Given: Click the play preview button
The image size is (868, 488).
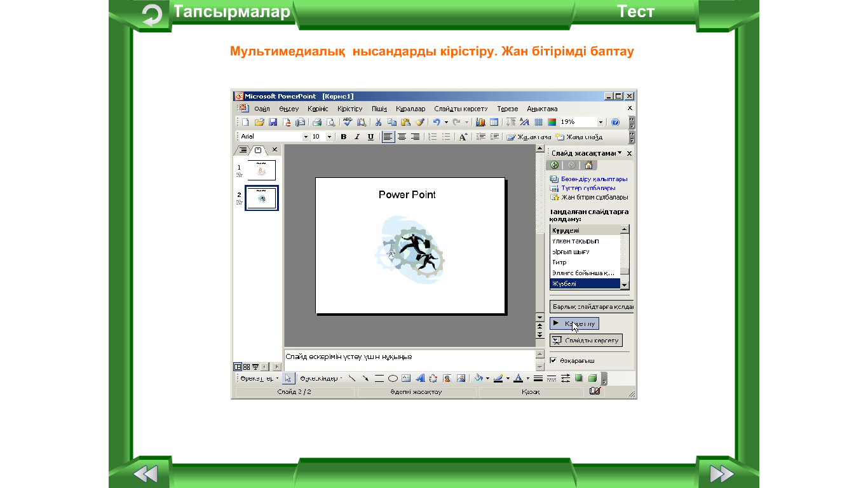Looking at the screenshot, I should click(x=574, y=323).
